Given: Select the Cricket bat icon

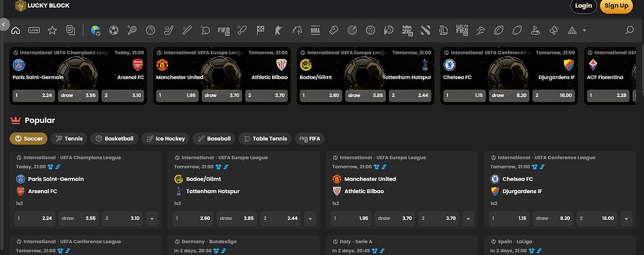Looking at the screenshot, I should 242,31.
